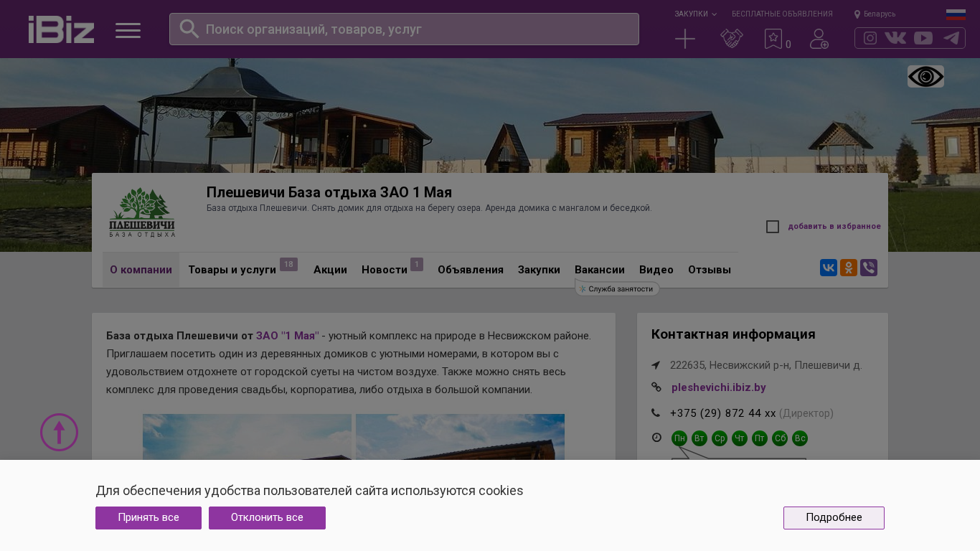
Task: Click the Контактная информация heading
Action: [x=733, y=334]
